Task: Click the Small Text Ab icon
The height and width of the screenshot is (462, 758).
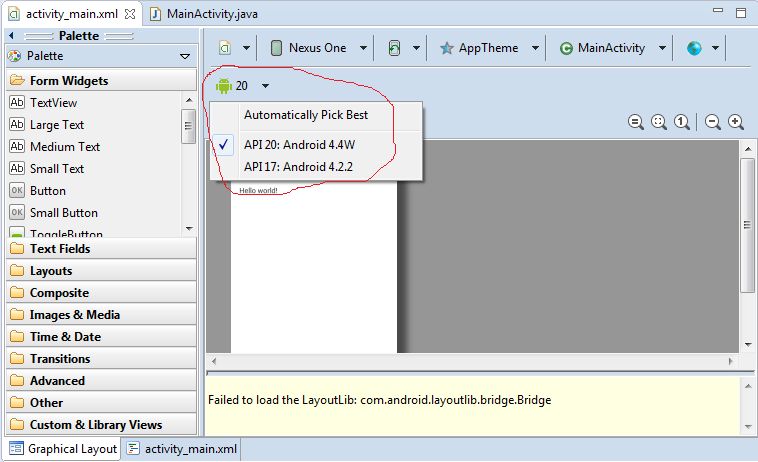Action: pos(17,168)
